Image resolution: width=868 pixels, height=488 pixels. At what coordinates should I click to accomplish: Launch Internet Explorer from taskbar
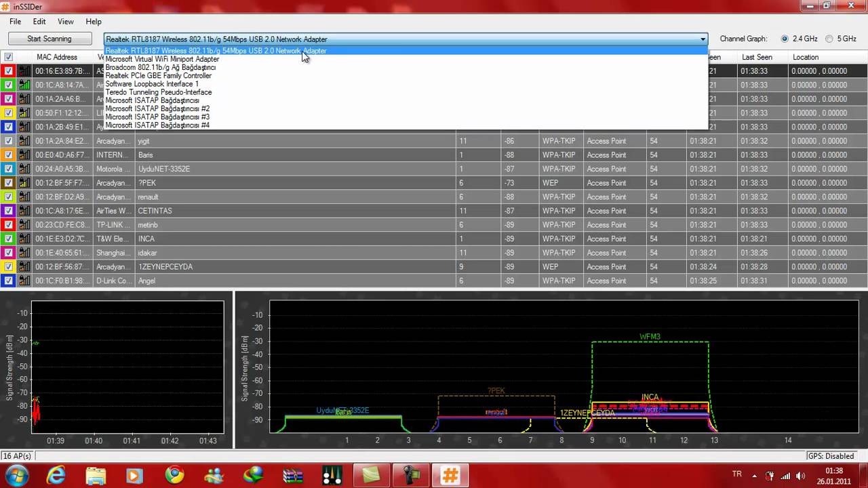click(x=56, y=475)
